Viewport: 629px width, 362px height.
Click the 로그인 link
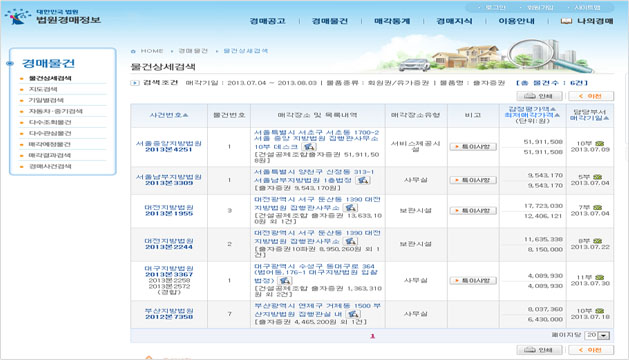(495, 7)
